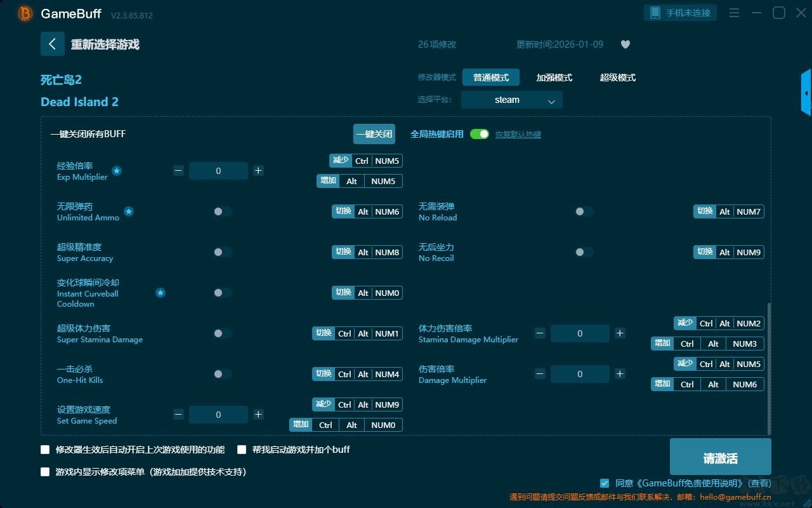
Task: Click Set Game Speed 增加 NUM0 hotkey
Action: 346,425
